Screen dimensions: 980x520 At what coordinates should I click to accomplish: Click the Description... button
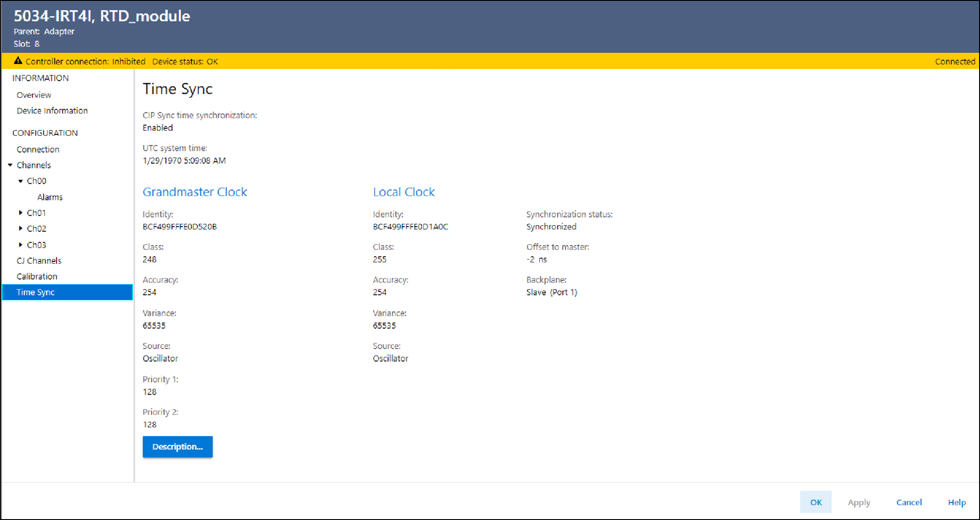pos(178,447)
